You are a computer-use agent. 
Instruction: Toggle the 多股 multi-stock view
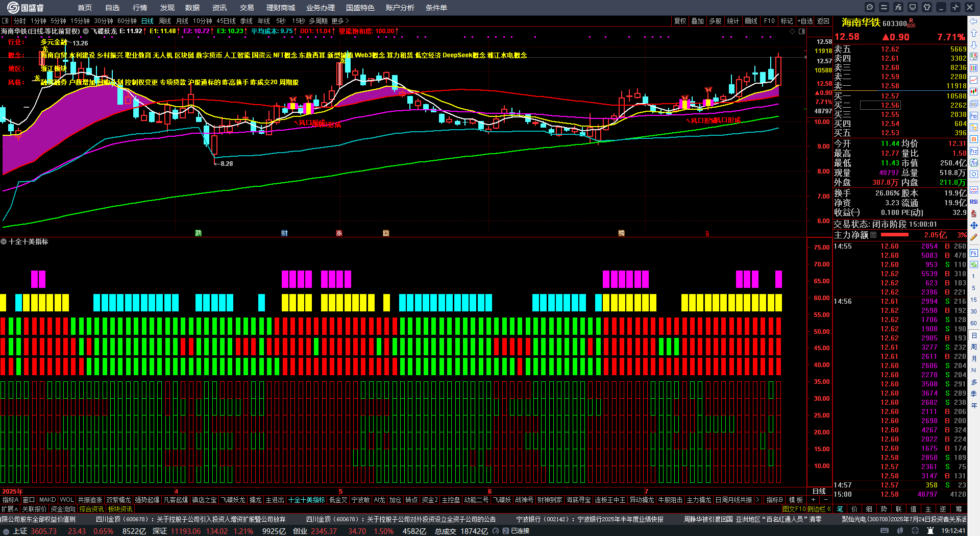coord(715,21)
